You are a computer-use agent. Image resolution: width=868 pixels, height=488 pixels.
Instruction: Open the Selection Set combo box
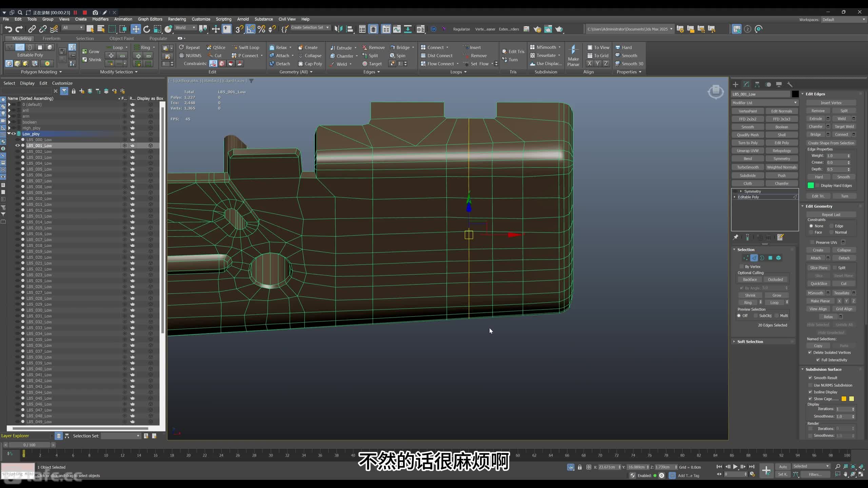(121, 436)
